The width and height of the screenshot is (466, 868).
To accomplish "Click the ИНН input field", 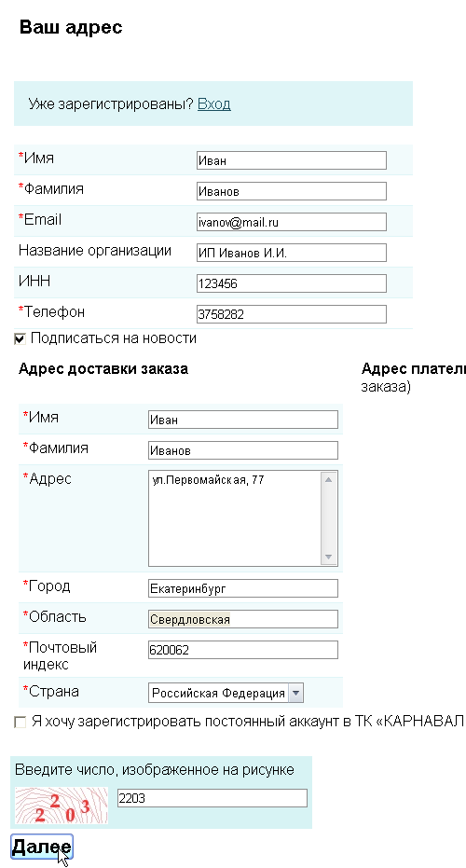I will click(x=292, y=283).
